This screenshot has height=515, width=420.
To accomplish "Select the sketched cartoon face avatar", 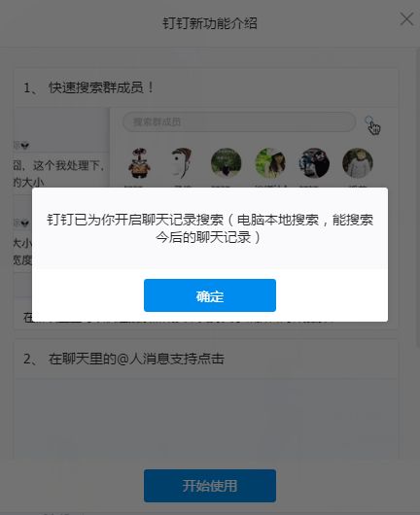I will [x=182, y=163].
